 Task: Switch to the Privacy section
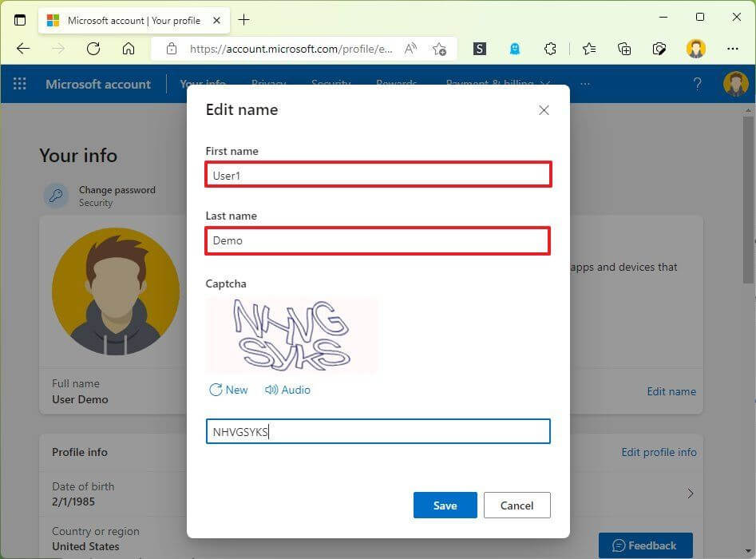(268, 83)
